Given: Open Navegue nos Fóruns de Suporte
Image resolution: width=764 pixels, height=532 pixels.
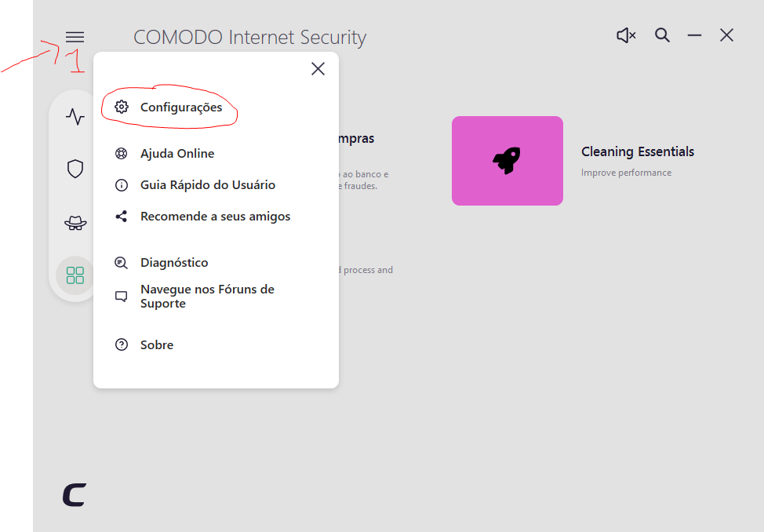Looking at the screenshot, I should [206, 297].
